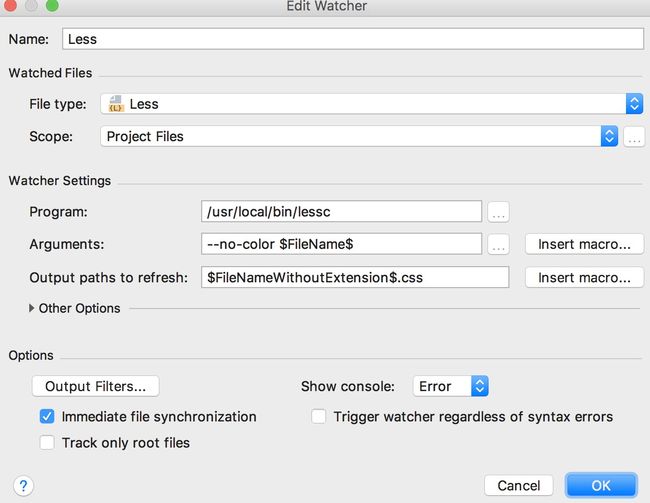Viewport: 650px width, 503px height.
Task: Confirm the watcher with OK
Action: click(x=601, y=485)
